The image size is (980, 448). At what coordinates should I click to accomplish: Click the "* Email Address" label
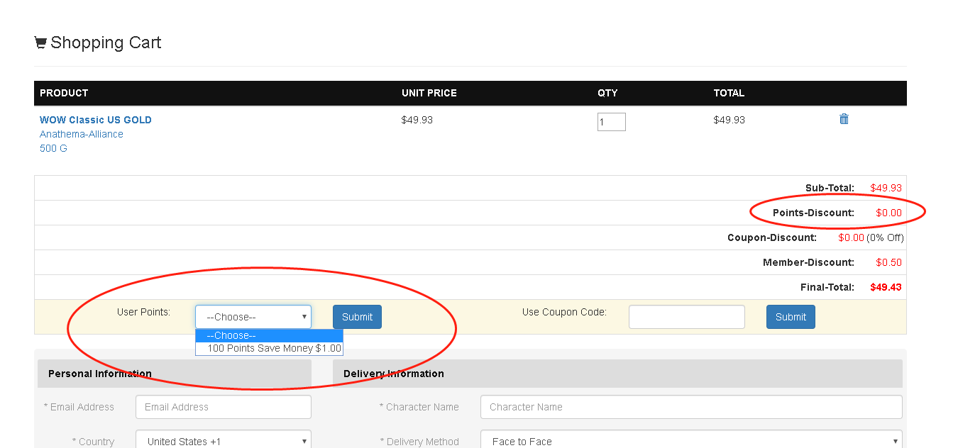(79, 407)
